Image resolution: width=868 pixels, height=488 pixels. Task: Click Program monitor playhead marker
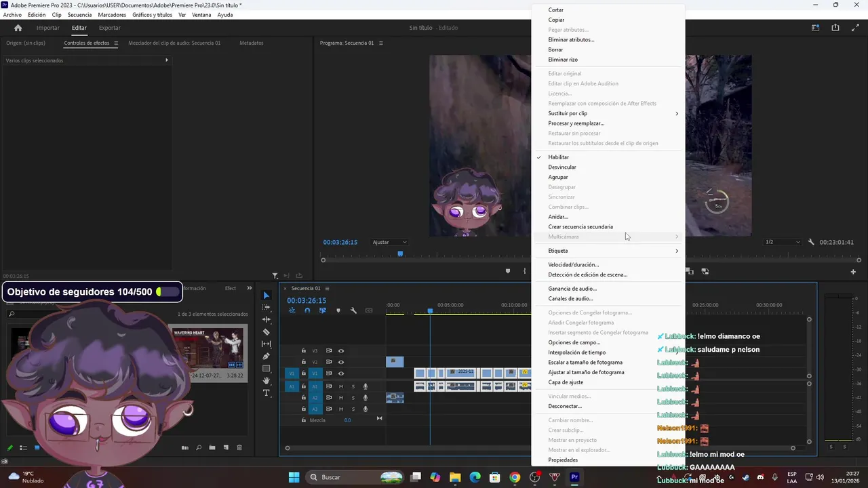[x=400, y=254]
